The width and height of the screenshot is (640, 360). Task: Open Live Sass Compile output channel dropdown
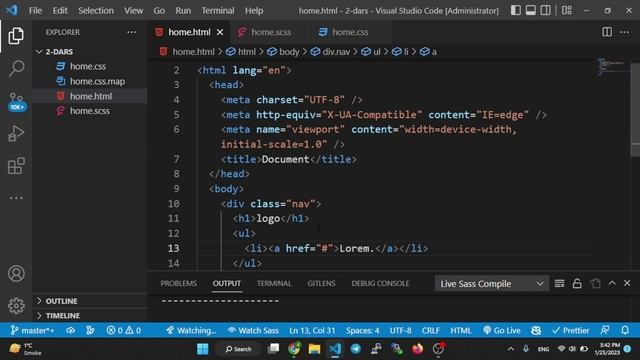click(491, 284)
